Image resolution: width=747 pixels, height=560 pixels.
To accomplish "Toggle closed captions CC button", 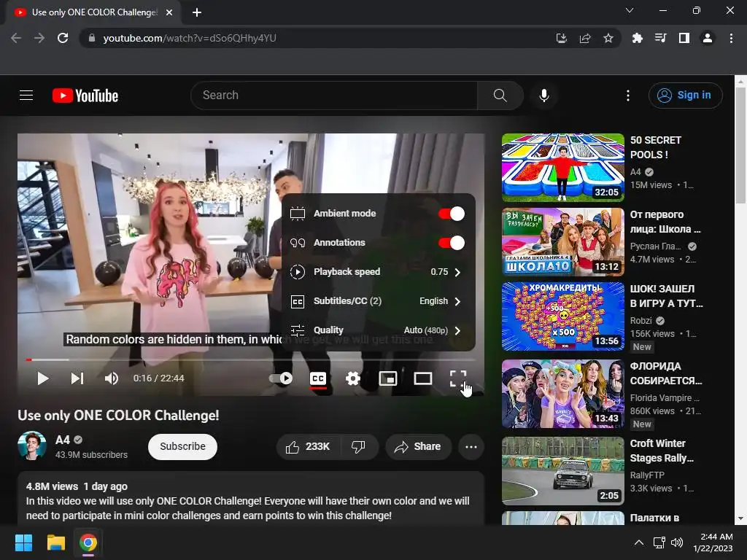I will (318, 378).
